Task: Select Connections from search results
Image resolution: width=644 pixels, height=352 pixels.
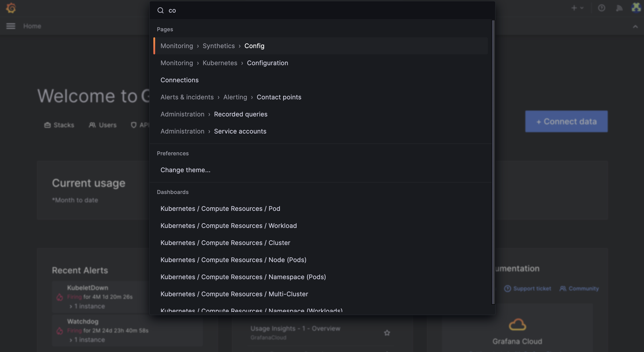Action: (179, 80)
